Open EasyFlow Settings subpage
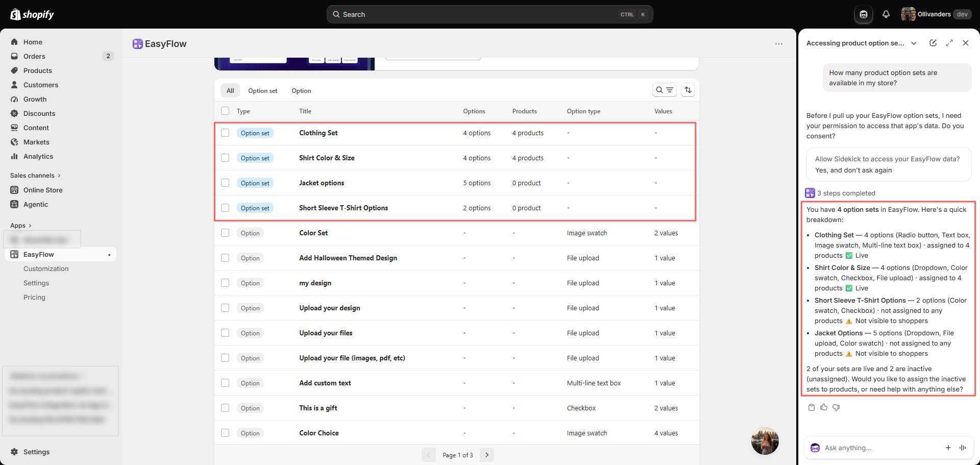Viewport: 980px width, 465px height. click(x=36, y=283)
